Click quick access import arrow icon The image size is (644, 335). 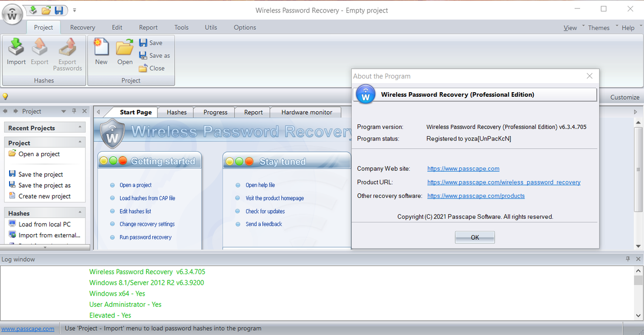[x=33, y=10]
